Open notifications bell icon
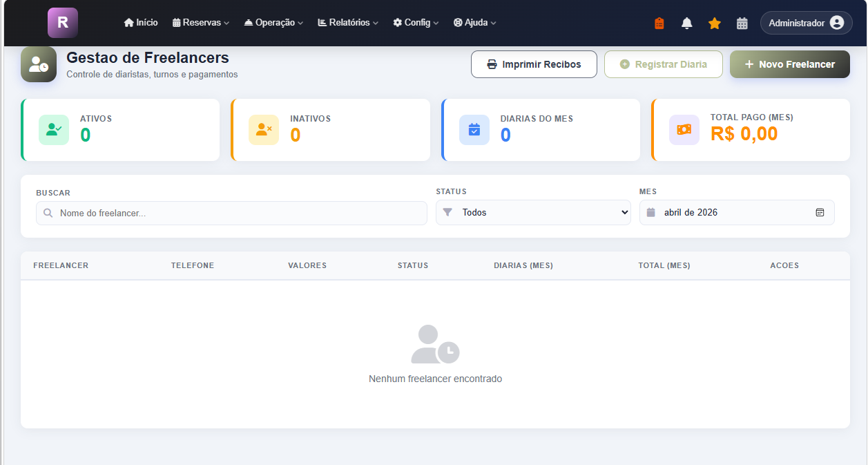The image size is (868, 465). [x=686, y=23]
